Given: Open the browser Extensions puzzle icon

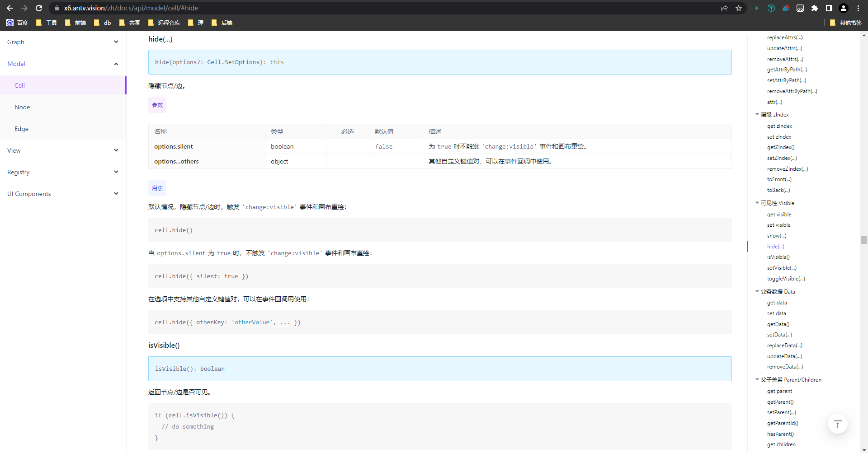Looking at the screenshot, I should coord(815,8).
